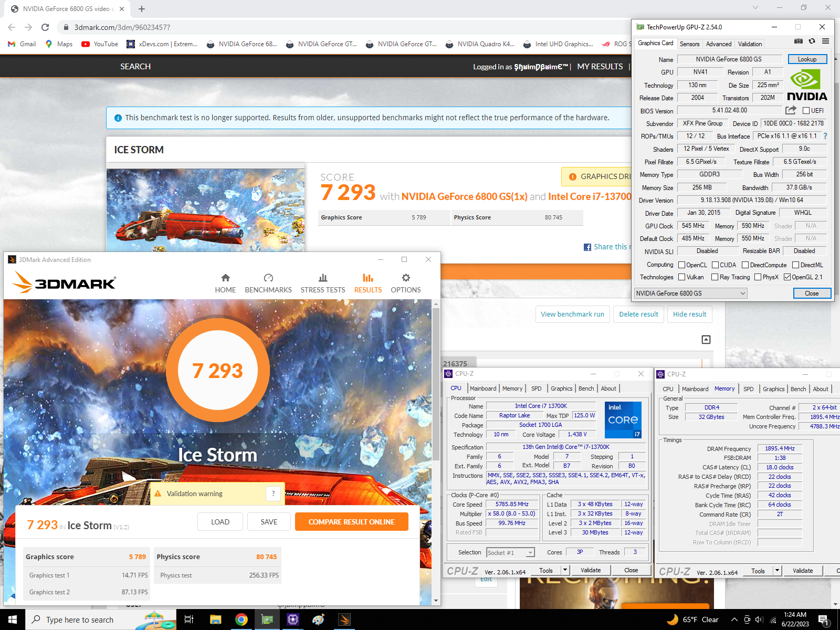This screenshot has width=840, height=630.
Task: Click the taskbar search box
Action: tap(101, 619)
